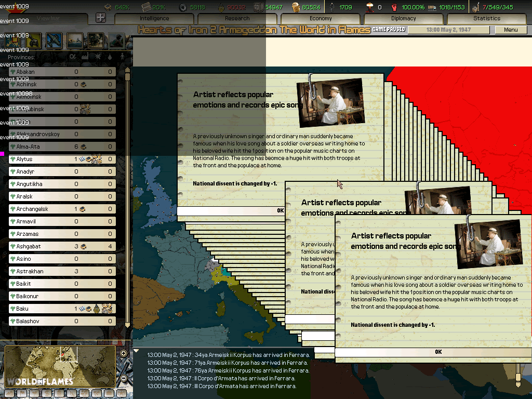Sort provinces by the manpower figure icon
The height and width of the screenshot is (399, 532).
122,56
